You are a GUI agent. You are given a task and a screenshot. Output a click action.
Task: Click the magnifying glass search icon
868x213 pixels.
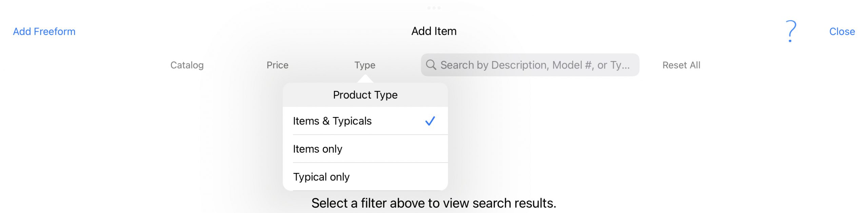(431, 65)
